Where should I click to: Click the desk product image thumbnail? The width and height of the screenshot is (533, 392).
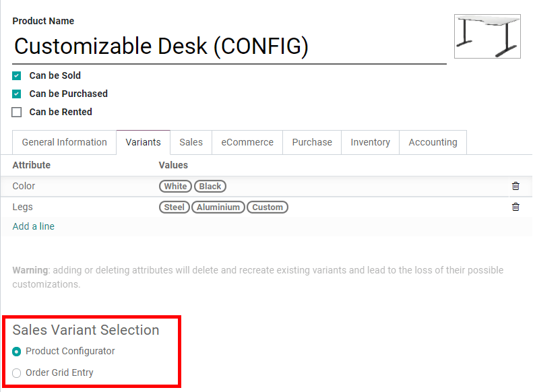pos(487,36)
